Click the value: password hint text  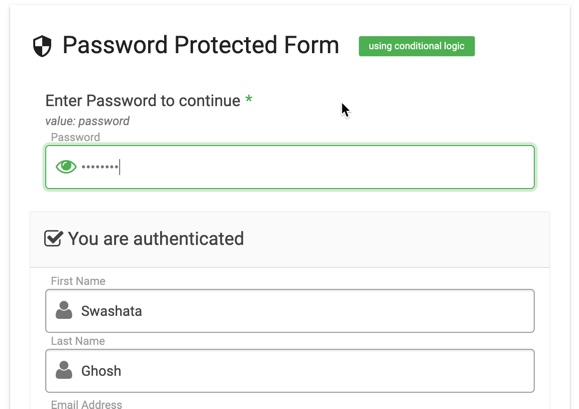88,121
